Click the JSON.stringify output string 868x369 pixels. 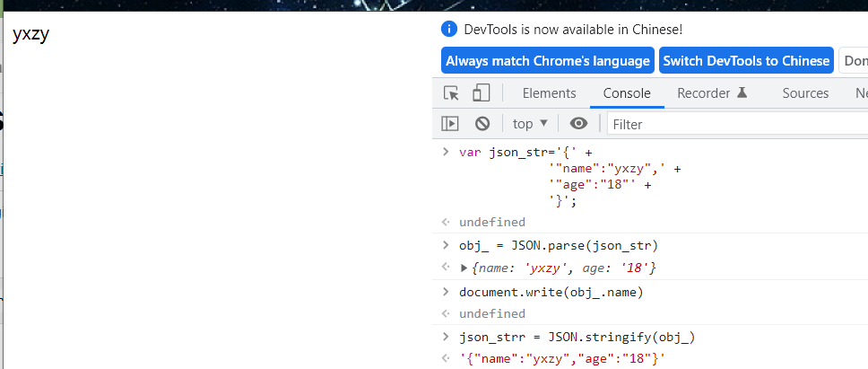563,359
